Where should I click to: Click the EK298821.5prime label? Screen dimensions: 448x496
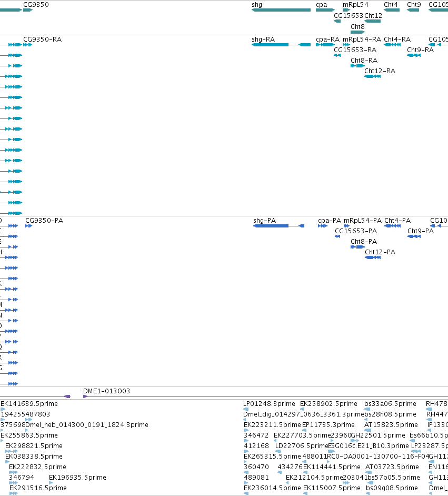34,445
